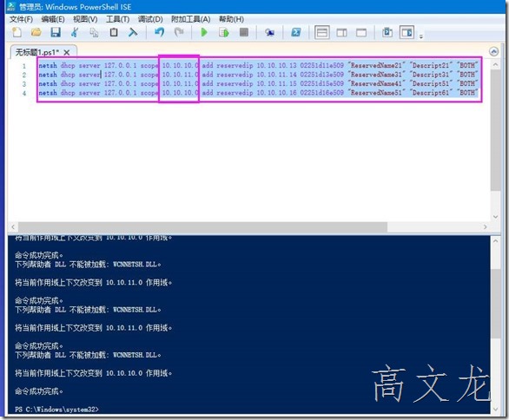This screenshot has width=509, height=420.
Task: Click the PS C:\Windows\system32> prompt
Action: coord(56,410)
